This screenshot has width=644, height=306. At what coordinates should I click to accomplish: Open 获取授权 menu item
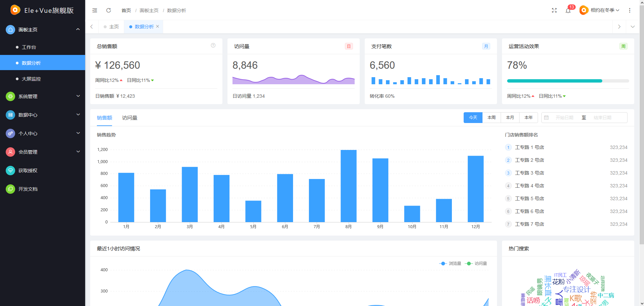(x=42, y=171)
